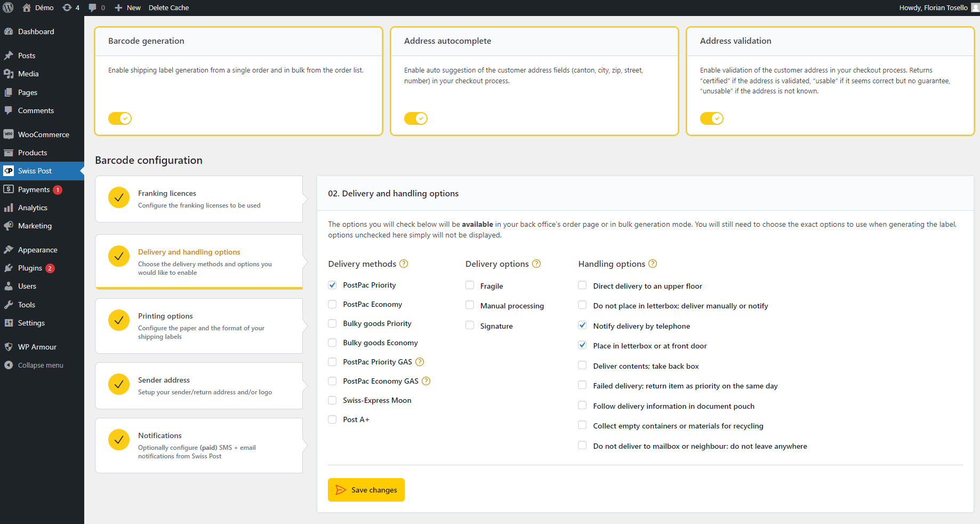Click the question mark beside PostPac Priority GAS

420,362
